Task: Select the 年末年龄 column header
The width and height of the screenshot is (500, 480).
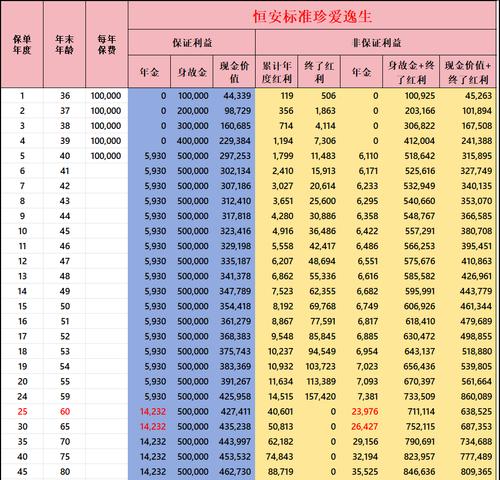Action: click(64, 44)
